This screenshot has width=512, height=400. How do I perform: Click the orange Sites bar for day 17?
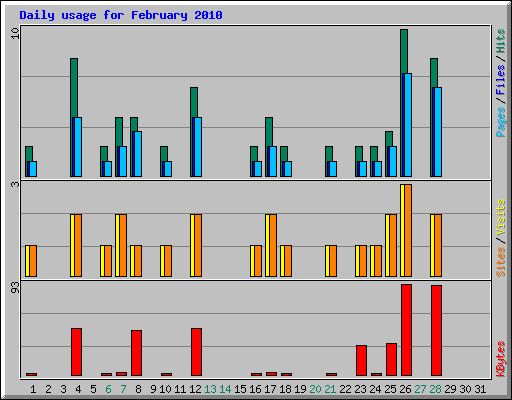(273, 245)
